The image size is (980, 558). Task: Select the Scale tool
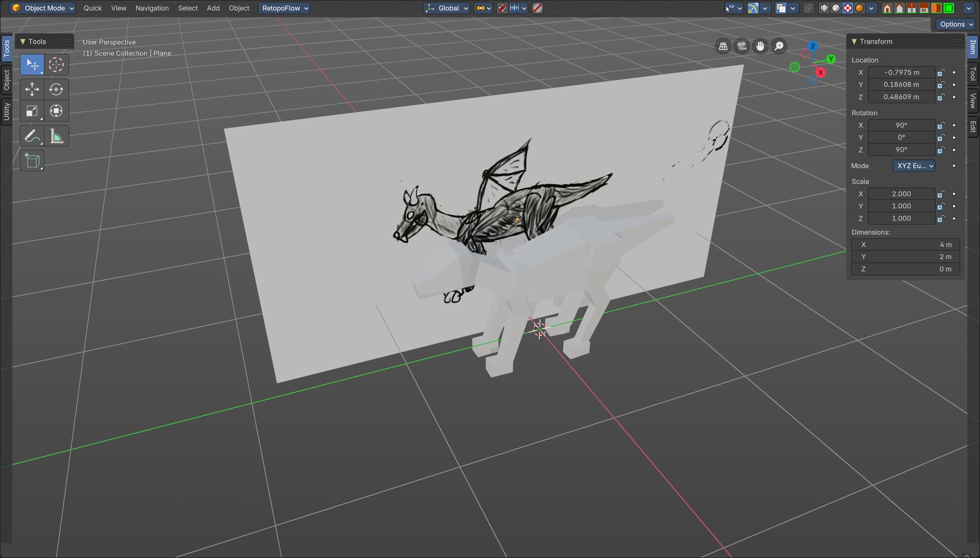tap(32, 111)
